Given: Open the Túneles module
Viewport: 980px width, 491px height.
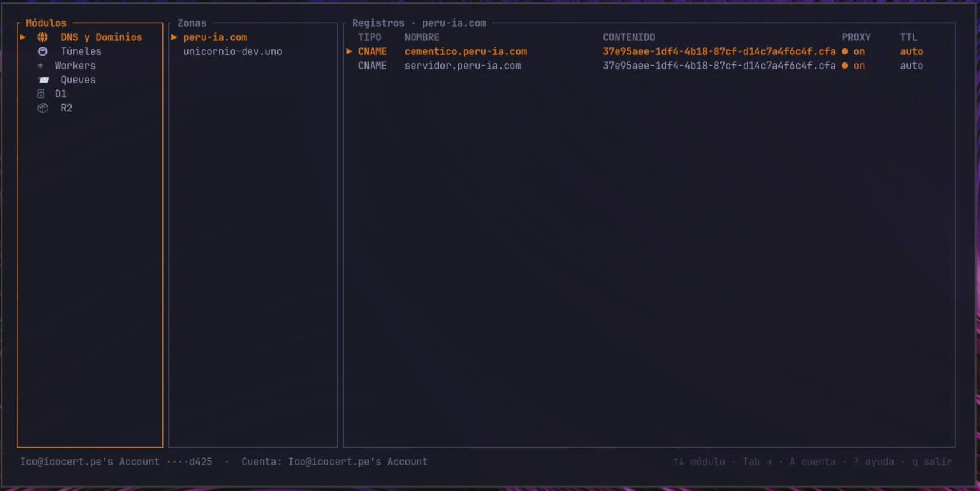Looking at the screenshot, I should pos(81,51).
